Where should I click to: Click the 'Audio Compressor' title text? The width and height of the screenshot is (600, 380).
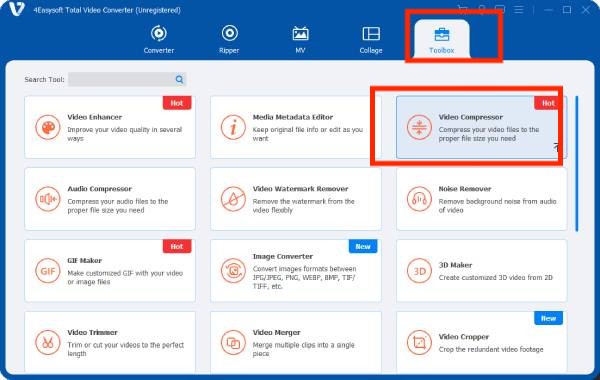click(99, 189)
